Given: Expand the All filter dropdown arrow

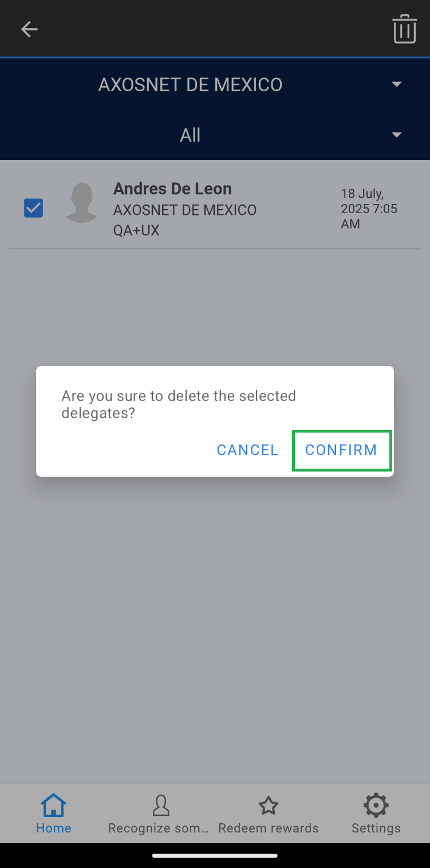Looking at the screenshot, I should tap(396, 135).
